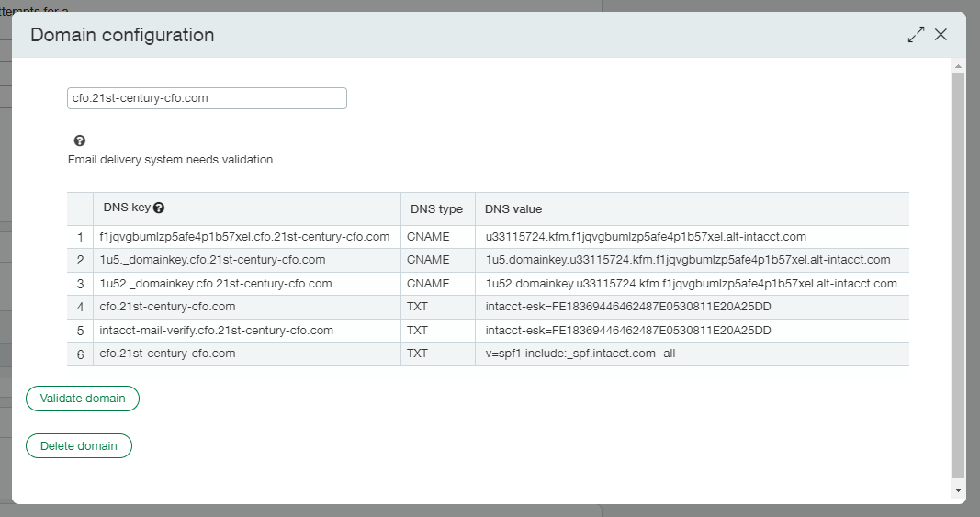Click the DNS value column header
The height and width of the screenshot is (517, 980).
[513, 209]
